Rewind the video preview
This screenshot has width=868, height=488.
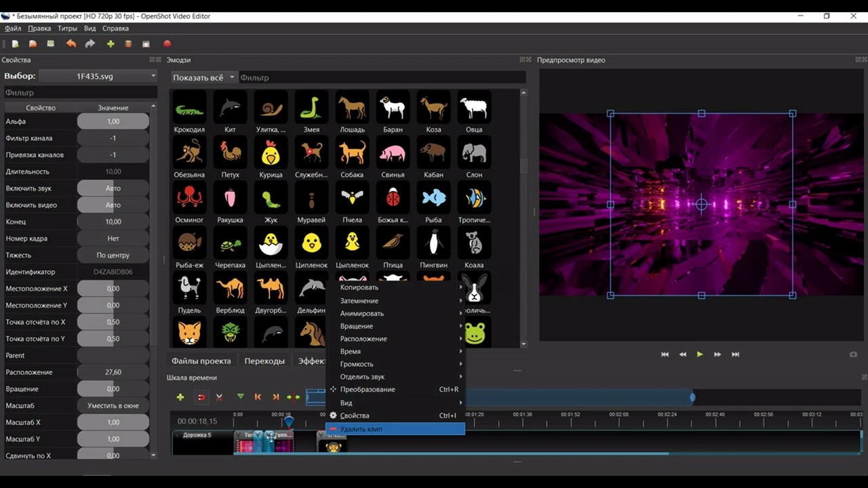pyautogui.click(x=683, y=354)
